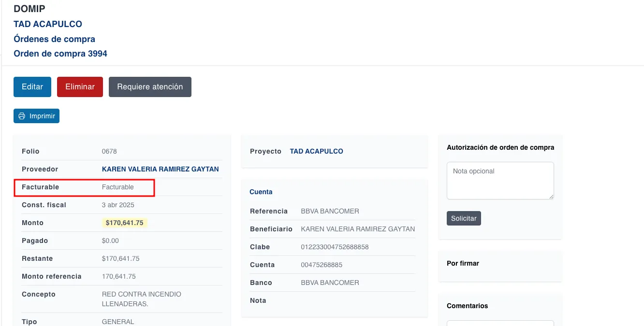The image size is (644, 326).
Task: Open supplier KAREN VALERIA RAMIREZ GAYTAN link
Action: point(160,169)
